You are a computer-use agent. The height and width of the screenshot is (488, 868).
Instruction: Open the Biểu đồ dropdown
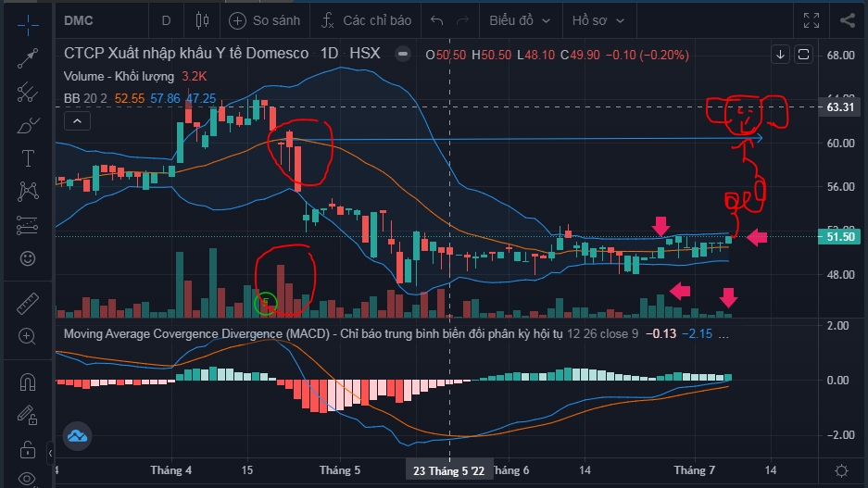click(x=520, y=19)
